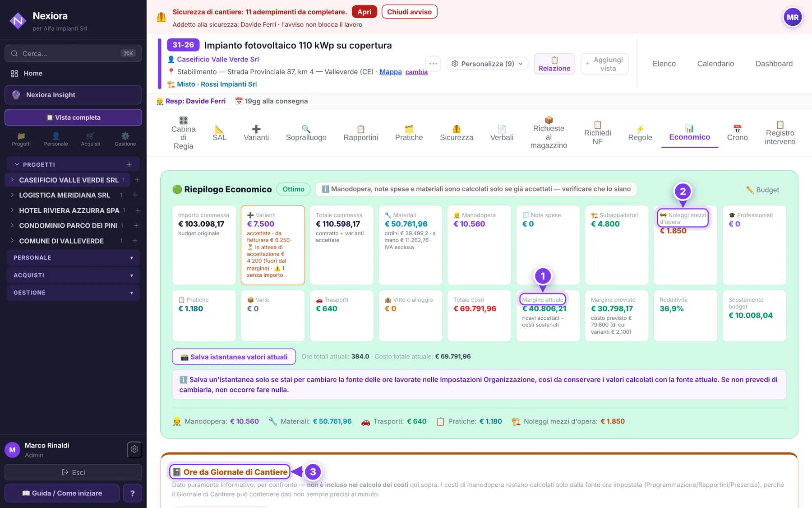The height and width of the screenshot is (508, 812).
Task: Open the MR profile avatar
Action: point(793,18)
